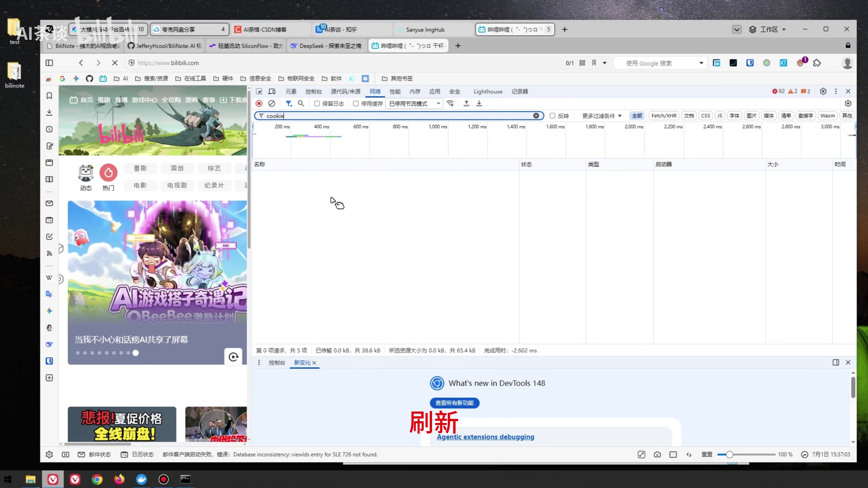The width and height of the screenshot is (868, 488).
Task: Open network search magnifier
Action: 301,103
